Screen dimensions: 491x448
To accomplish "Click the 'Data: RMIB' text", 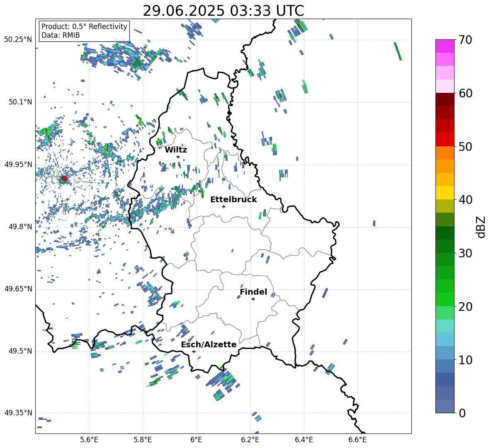I will (x=61, y=35).
